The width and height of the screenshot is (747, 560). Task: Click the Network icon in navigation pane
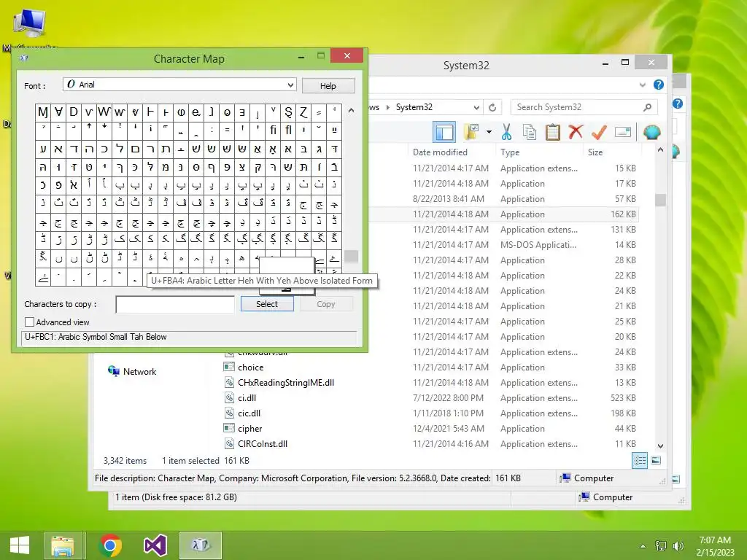[x=113, y=371]
